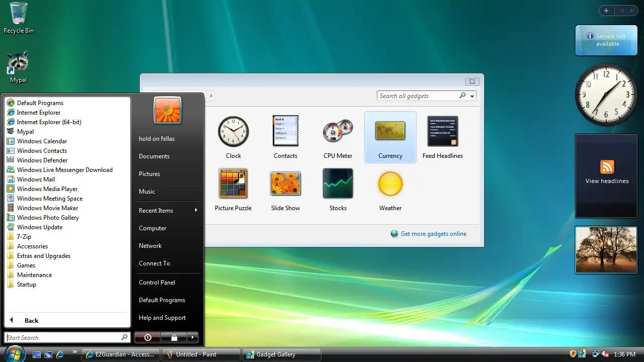Click the tree photo slideshow gadget
The image size is (644, 362).
[x=606, y=250]
